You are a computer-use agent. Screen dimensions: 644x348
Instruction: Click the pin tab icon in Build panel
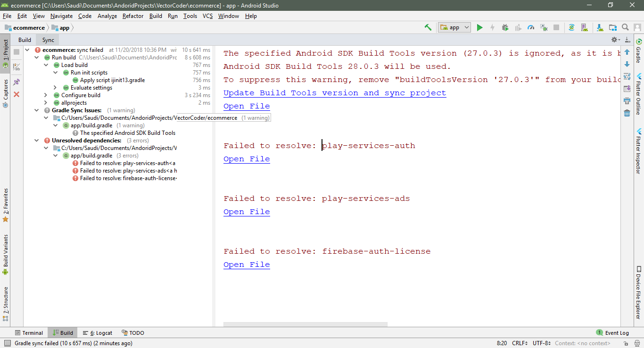click(17, 82)
